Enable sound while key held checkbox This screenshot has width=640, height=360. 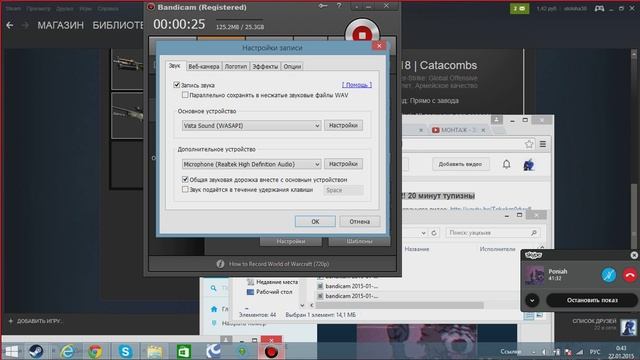[185, 189]
